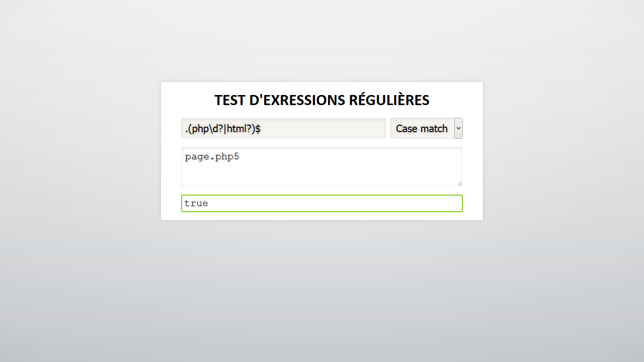Click the textarea resize grip handle
644x362 pixels.
[459, 183]
